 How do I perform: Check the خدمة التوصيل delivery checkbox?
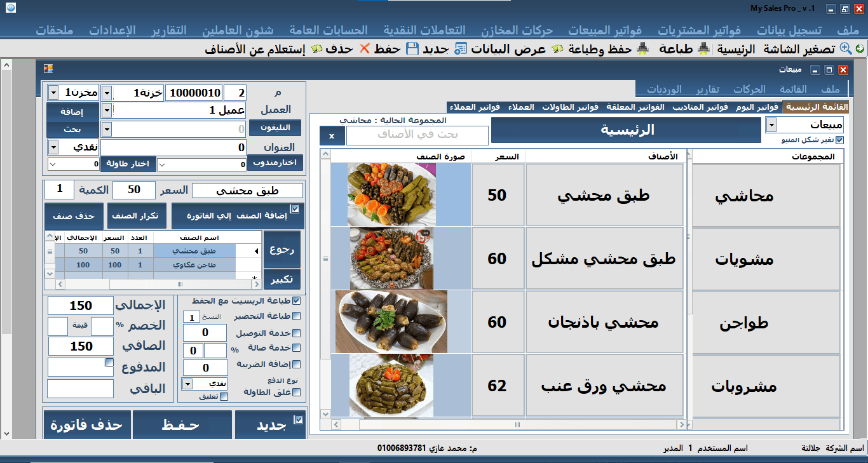click(297, 332)
